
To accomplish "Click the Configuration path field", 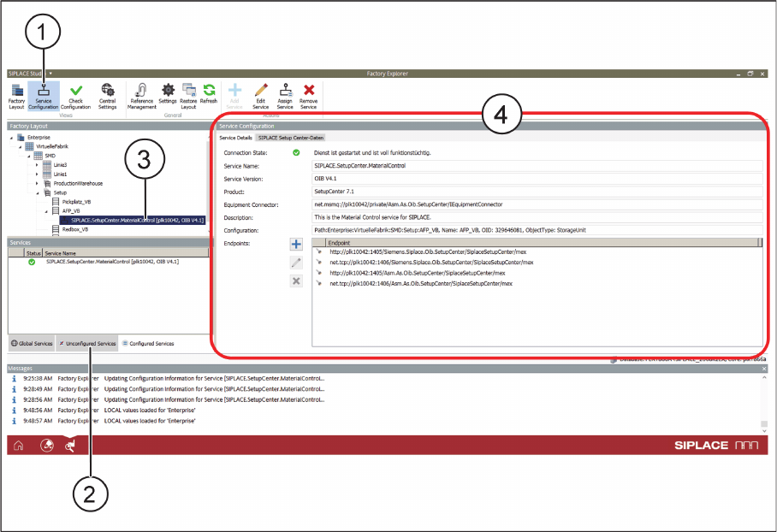I will [x=537, y=230].
